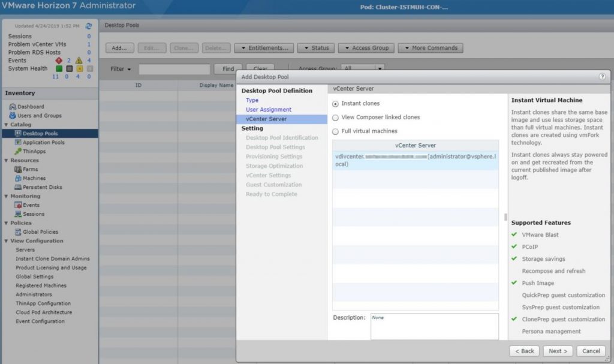Click the Back button in wizard

click(x=524, y=351)
